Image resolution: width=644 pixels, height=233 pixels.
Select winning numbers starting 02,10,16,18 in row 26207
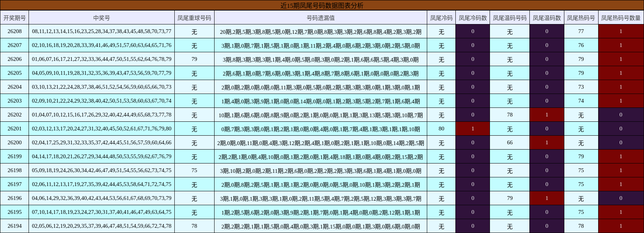click(101, 45)
